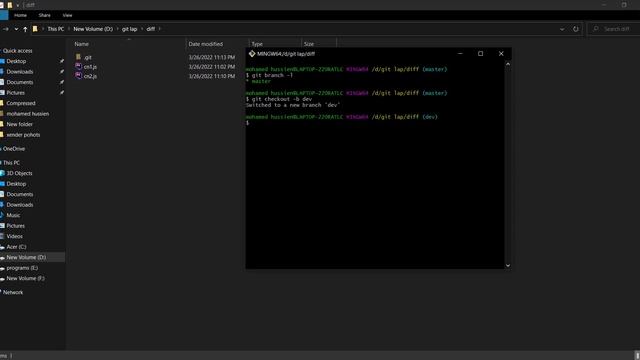The height and width of the screenshot is (360, 640).
Task: Open Acer (C:) drive
Action: 16,247
